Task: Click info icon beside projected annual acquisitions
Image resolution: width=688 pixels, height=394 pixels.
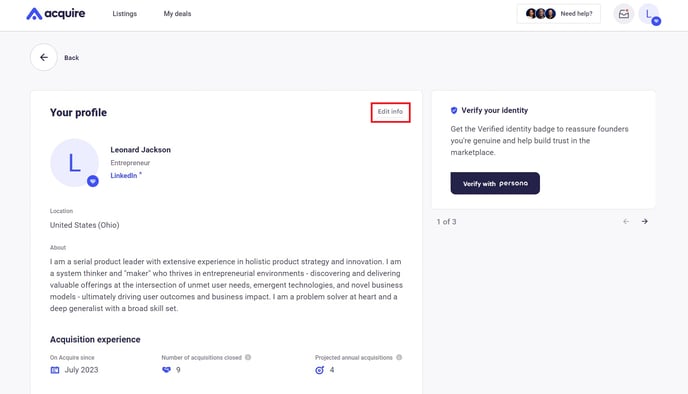Action: click(x=399, y=357)
